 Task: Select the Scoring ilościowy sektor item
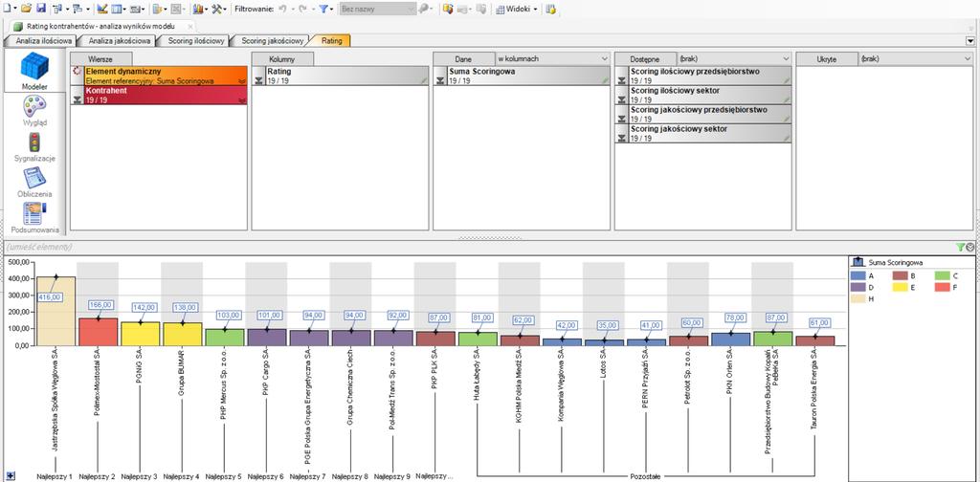[x=703, y=95]
